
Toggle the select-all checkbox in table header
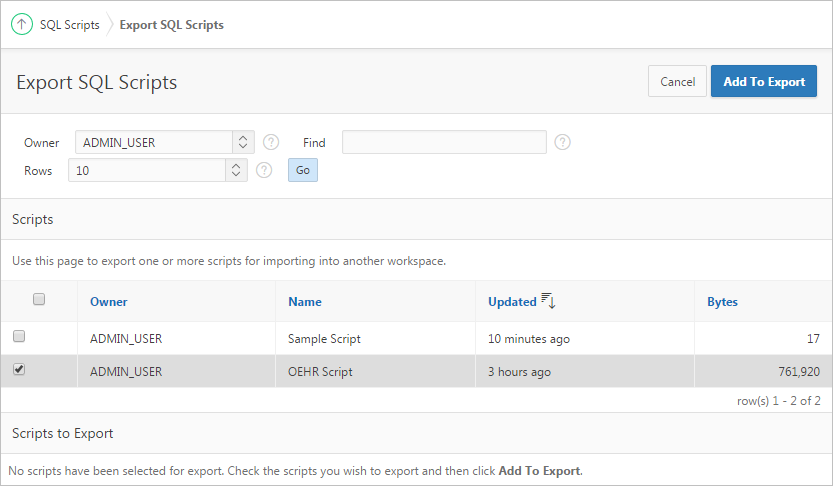(x=39, y=299)
